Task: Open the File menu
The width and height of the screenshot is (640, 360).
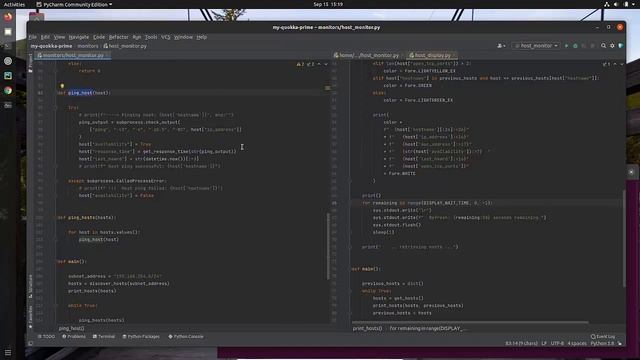Action: click(33, 37)
